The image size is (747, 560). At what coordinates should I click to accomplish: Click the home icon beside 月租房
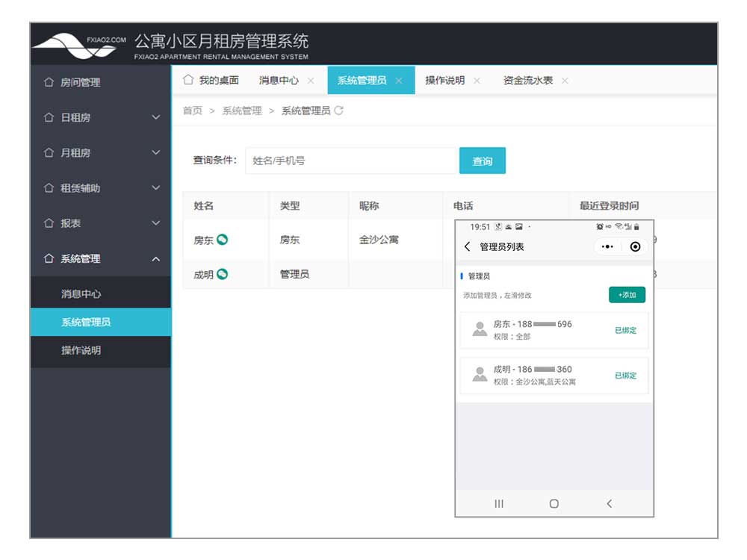(x=49, y=152)
